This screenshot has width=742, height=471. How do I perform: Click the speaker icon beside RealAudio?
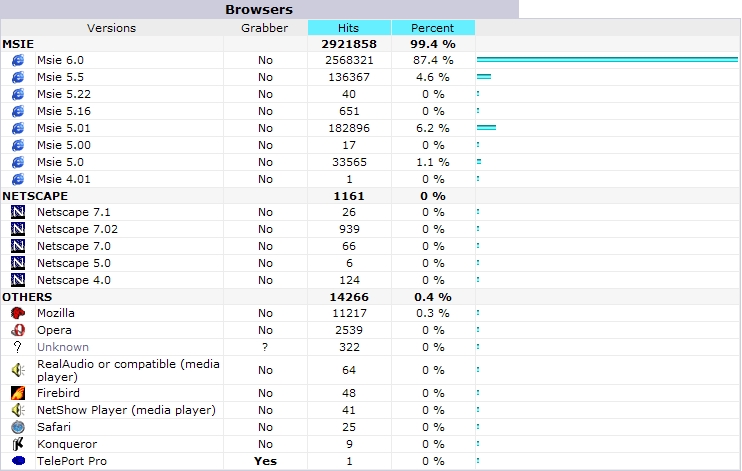point(18,370)
